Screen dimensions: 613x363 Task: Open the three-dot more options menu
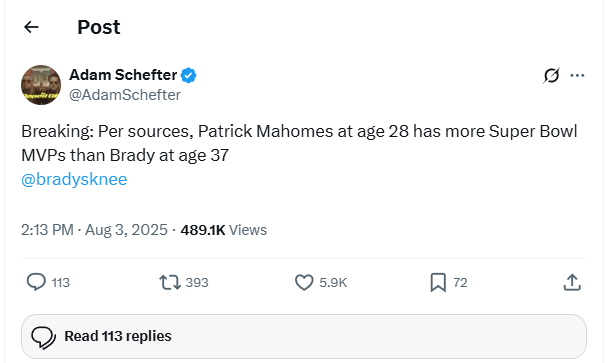coord(577,75)
